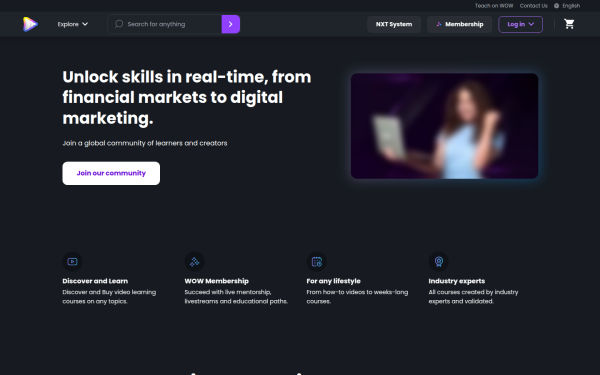Click the globe language icon
This screenshot has width=600, height=375.
[x=556, y=6]
